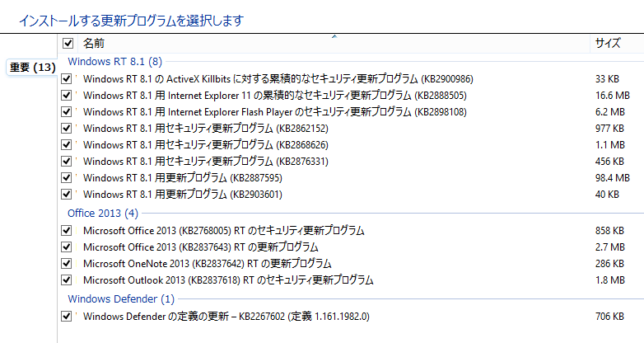Click the 456 KB size value
Image resolution: width=644 pixels, height=343 pixels.
pyautogui.click(x=609, y=161)
